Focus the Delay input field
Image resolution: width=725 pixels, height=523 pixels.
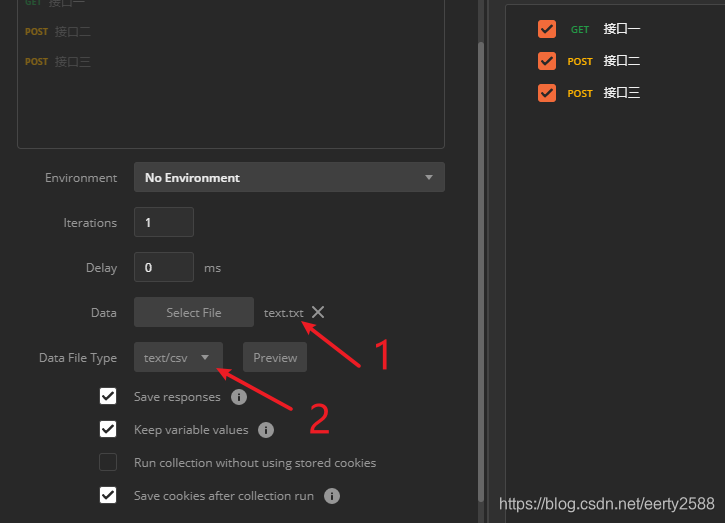pos(164,267)
